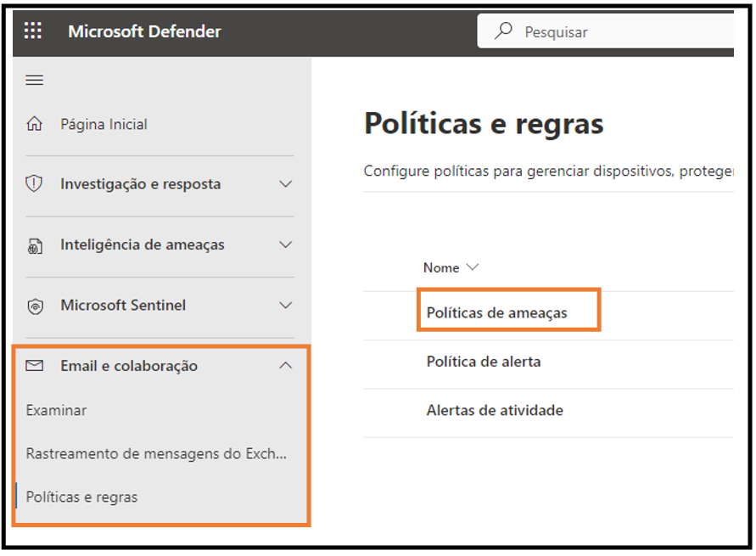
Task: Sort by the Nome column dropdown arrow
Action: 473,267
